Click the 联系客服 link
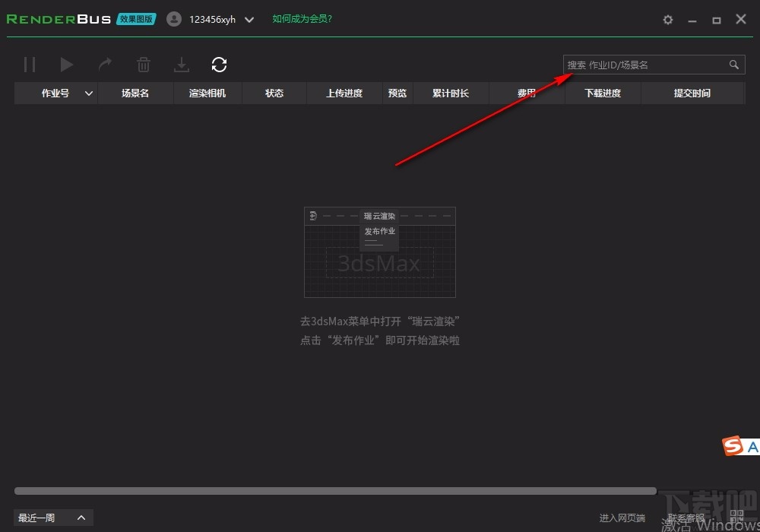Image resolution: width=760 pixels, height=532 pixels. pyautogui.click(x=686, y=518)
